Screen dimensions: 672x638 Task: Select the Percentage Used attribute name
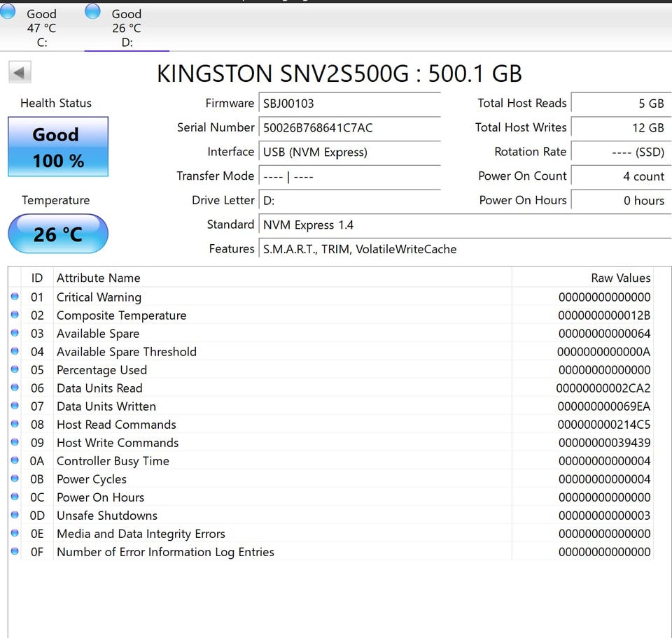click(101, 370)
